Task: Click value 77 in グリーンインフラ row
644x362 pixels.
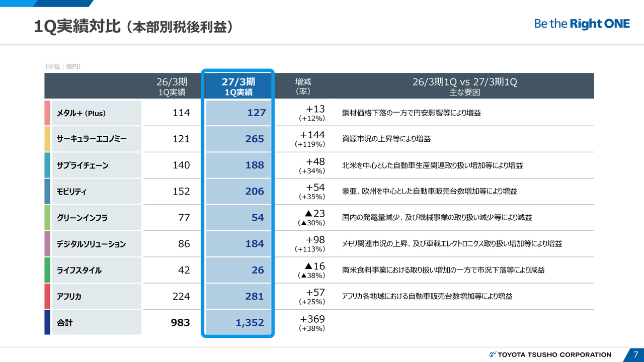Action: tap(184, 217)
